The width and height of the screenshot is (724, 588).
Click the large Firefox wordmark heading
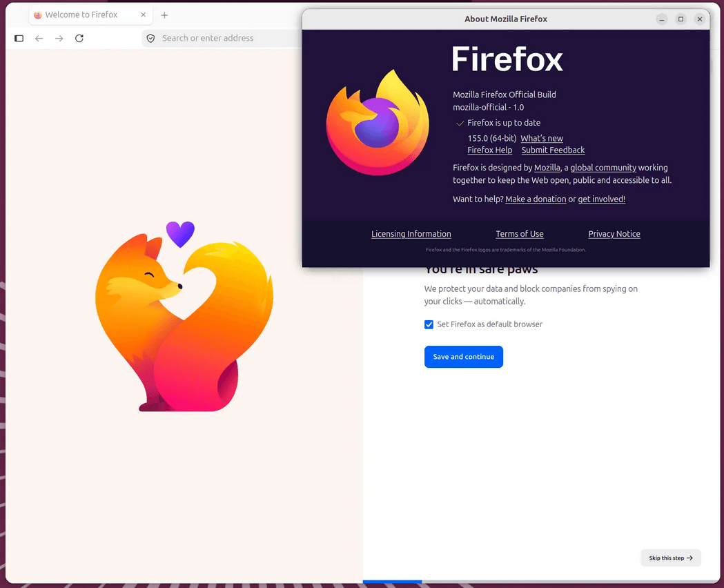pyautogui.click(x=507, y=59)
